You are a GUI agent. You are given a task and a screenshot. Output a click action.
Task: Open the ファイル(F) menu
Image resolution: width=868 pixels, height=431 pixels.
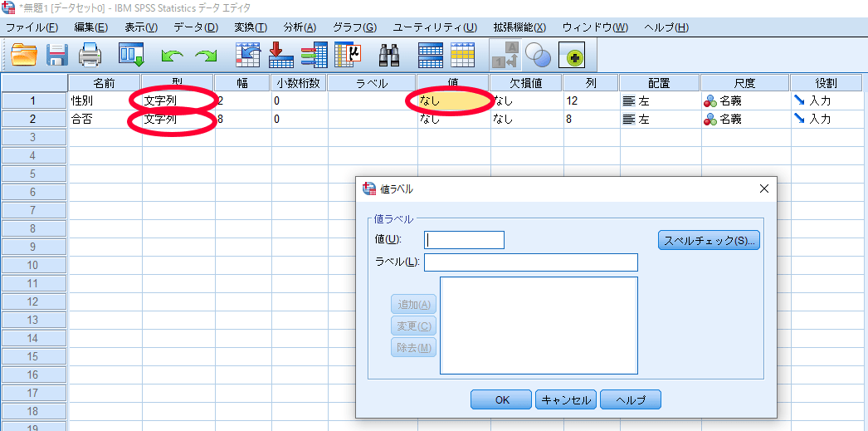(x=32, y=27)
